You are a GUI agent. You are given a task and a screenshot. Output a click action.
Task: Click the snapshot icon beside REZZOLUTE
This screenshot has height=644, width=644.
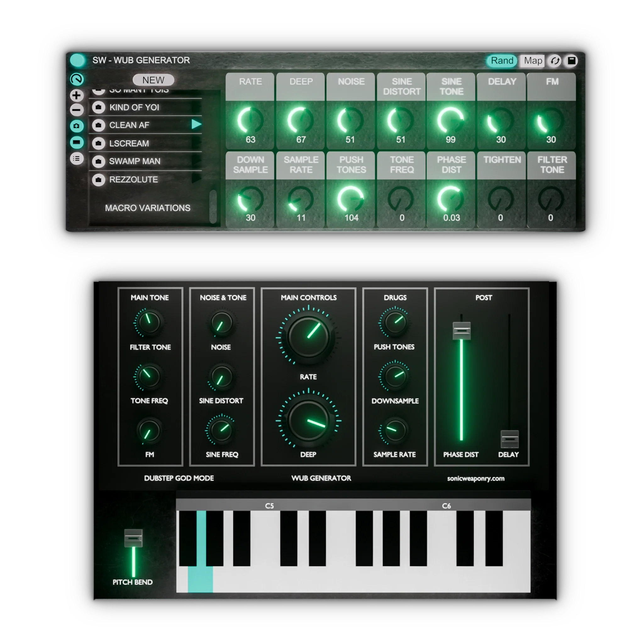tap(99, 180)
